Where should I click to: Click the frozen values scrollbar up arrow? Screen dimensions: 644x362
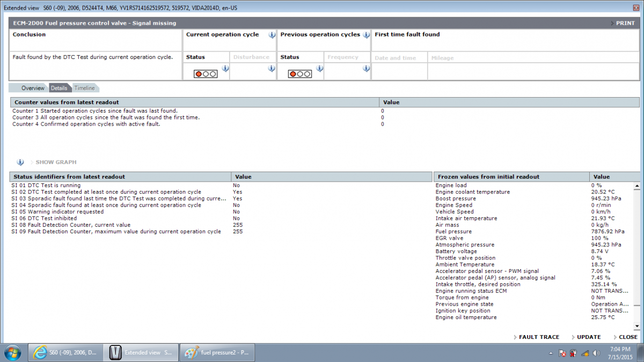[637, 186]
